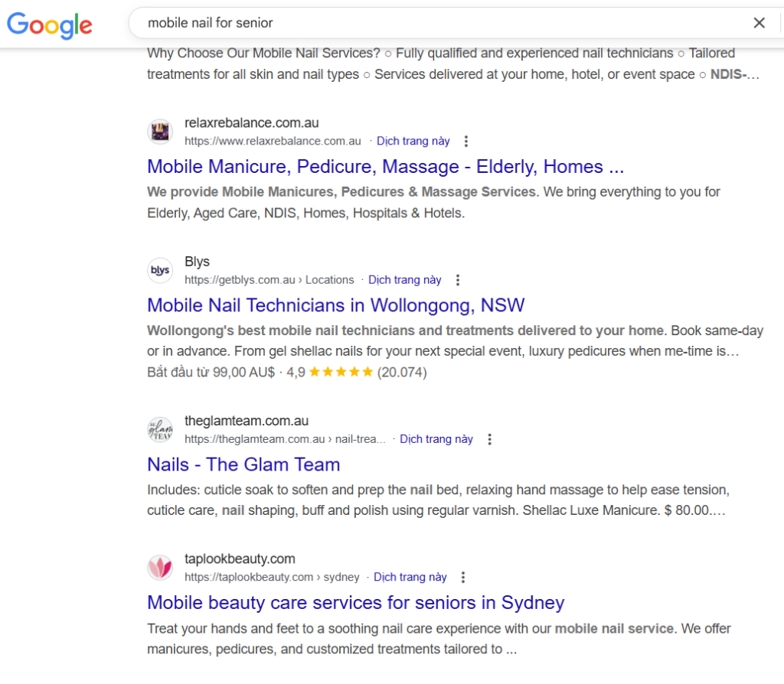This screenshot has height=684, width=784.
Task: Open three-dot menu for taplookbeauty result
Action: click(x=463, y=578)
